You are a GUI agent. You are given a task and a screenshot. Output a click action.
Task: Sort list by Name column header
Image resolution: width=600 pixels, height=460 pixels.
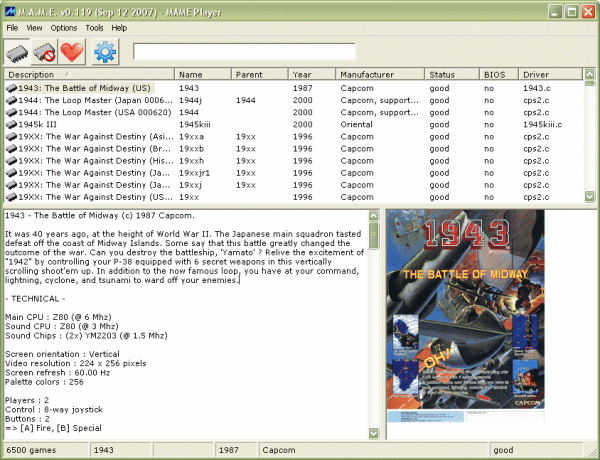[203, 74]
